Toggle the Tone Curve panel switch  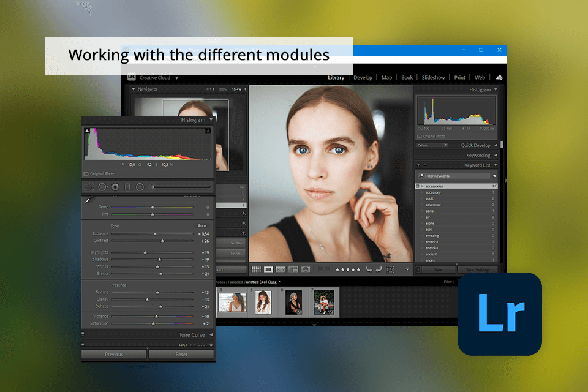coord(83,333)
